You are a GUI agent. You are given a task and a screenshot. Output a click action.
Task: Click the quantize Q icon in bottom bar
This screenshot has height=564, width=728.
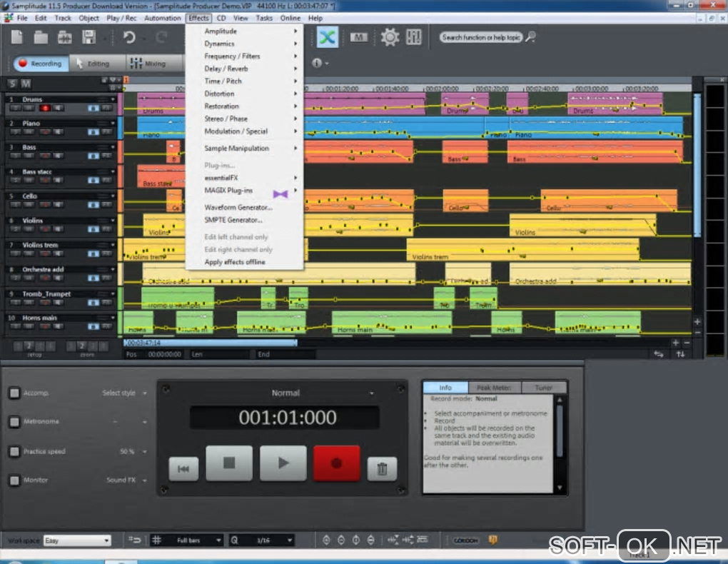tap(235, 540)
